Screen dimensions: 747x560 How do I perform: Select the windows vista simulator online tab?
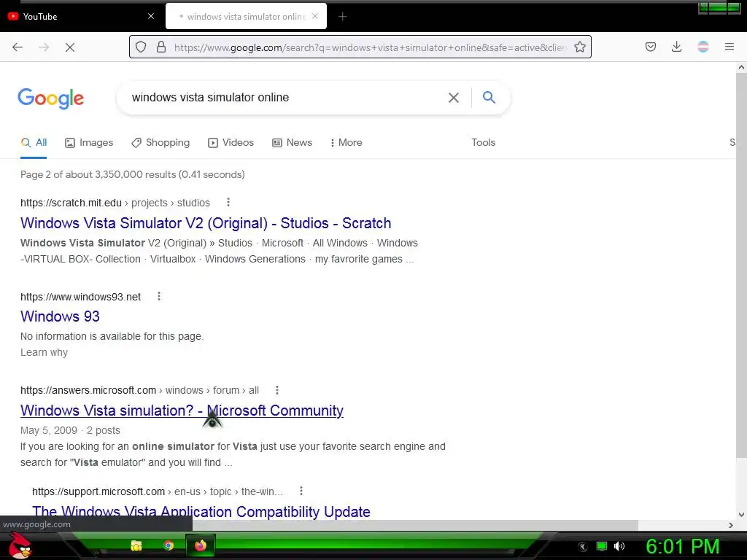click(247, 16)
